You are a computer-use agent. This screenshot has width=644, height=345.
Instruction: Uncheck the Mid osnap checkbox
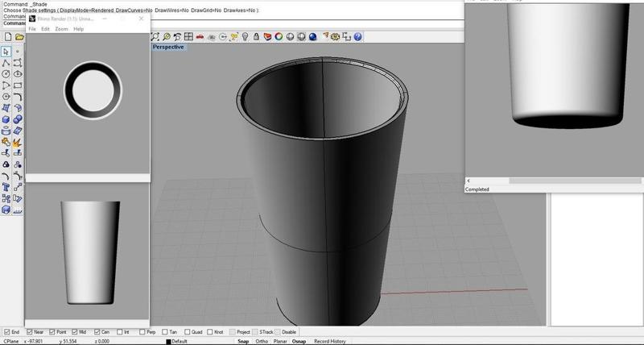pos(76,332)
